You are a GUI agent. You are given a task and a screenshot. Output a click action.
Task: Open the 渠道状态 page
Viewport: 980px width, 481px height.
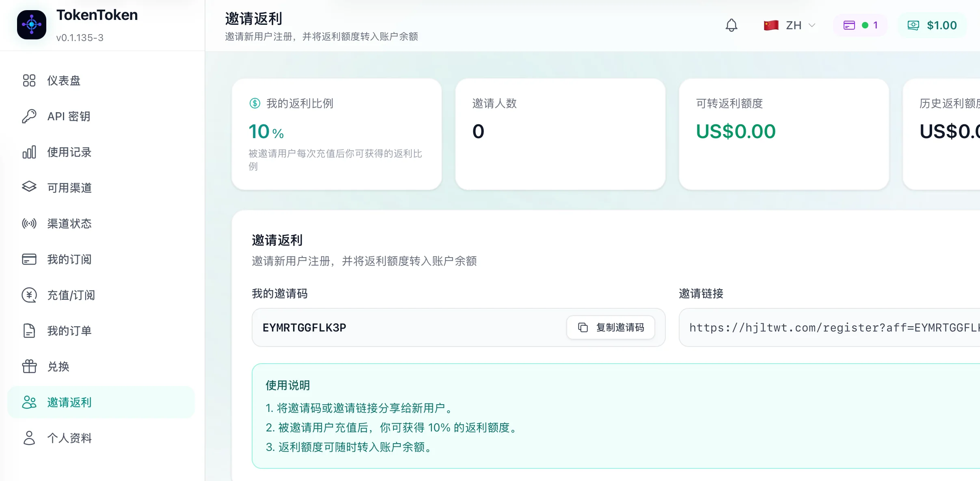[101, 223]
